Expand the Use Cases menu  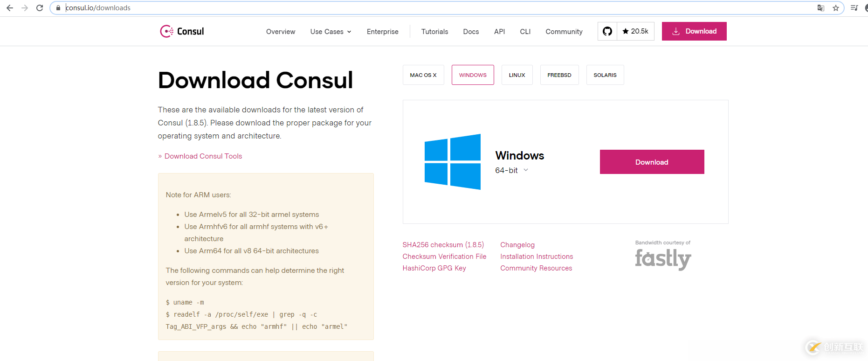[331, 32]
